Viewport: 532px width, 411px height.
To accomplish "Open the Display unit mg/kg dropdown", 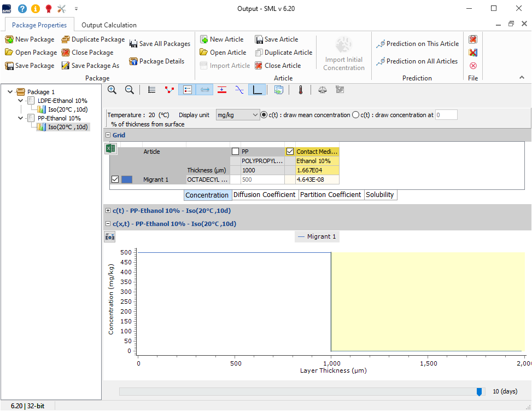I will [238, 115].
